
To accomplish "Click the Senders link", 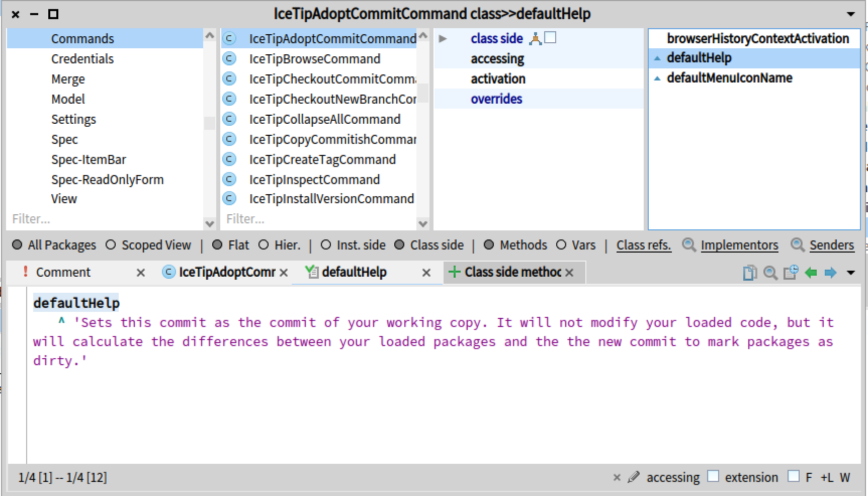I will tap(832, 245).
